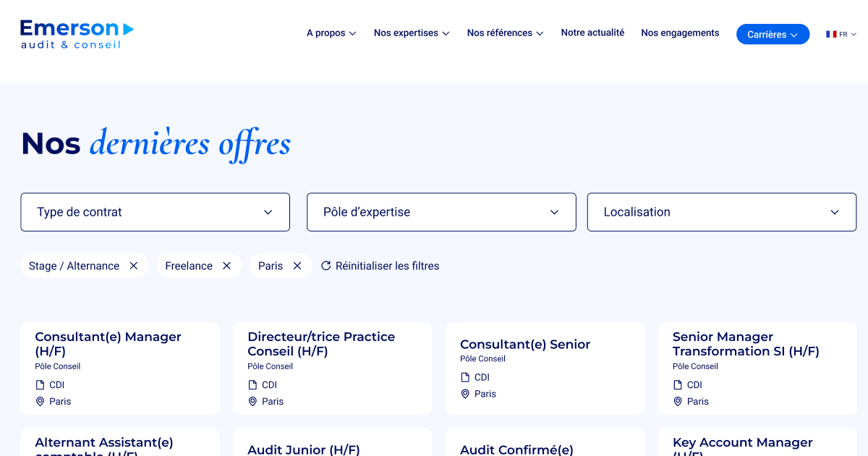Click the French flag icon in the header
Screen dimensions: 868x456
[830, 33]
